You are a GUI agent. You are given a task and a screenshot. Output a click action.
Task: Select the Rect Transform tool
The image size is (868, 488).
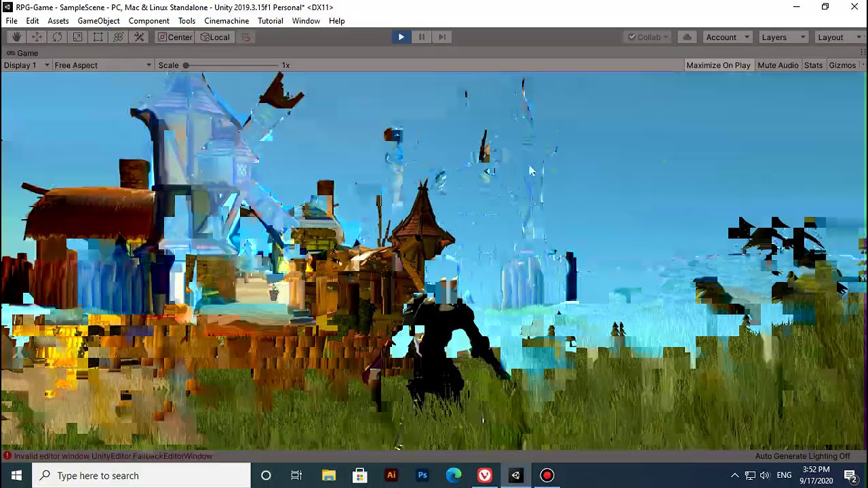pos(98,37)
